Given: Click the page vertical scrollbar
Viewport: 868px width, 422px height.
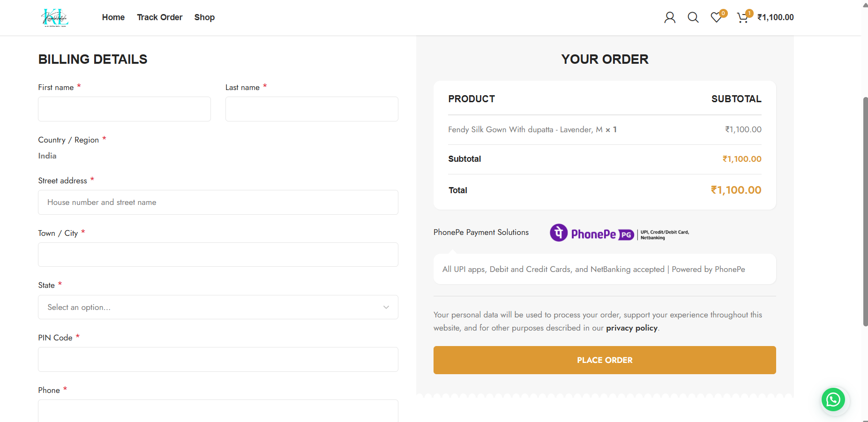Looking at the screenshot, I should click(x=865, y=211).
